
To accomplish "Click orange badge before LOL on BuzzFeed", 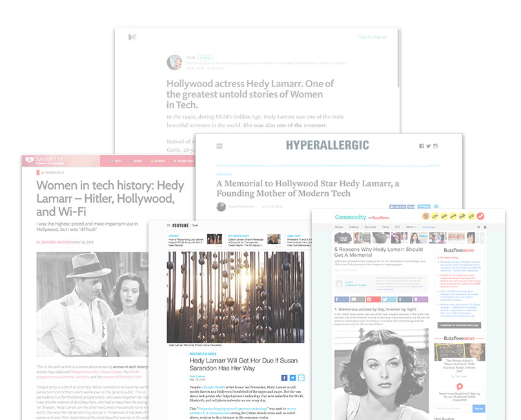I will pyautogui.click(x=425, y=216).
